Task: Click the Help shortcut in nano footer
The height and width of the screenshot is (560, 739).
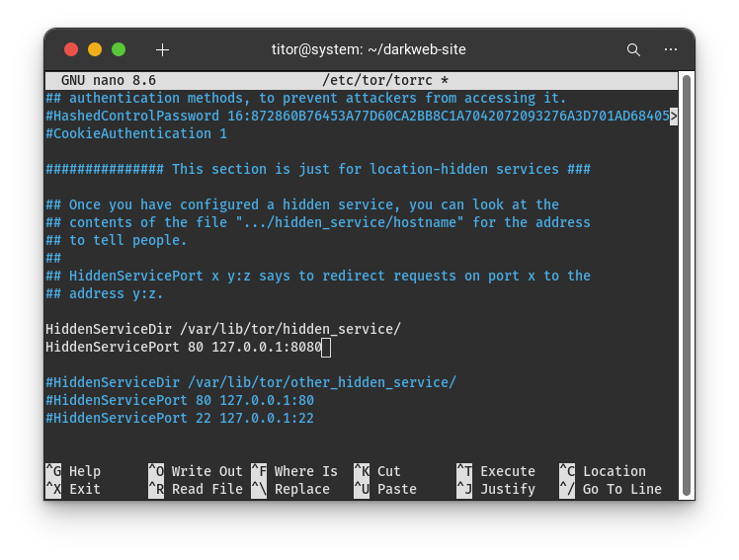Action: (84, 471)
